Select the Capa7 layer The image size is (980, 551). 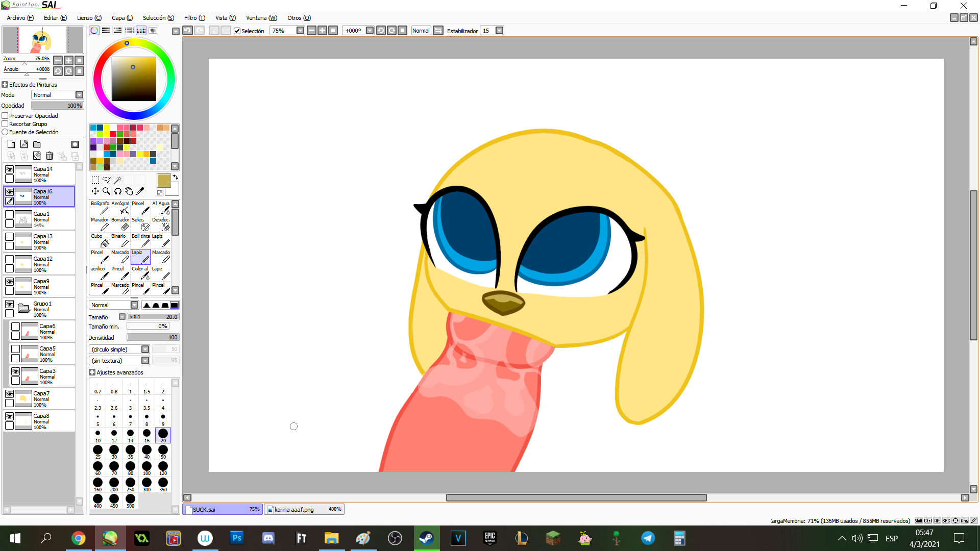[51, 398]
